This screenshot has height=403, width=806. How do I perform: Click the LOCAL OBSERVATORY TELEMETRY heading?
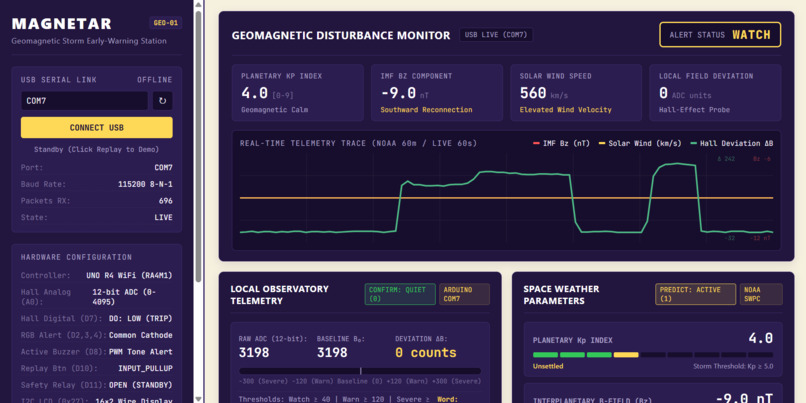click(x=280, y=295)
